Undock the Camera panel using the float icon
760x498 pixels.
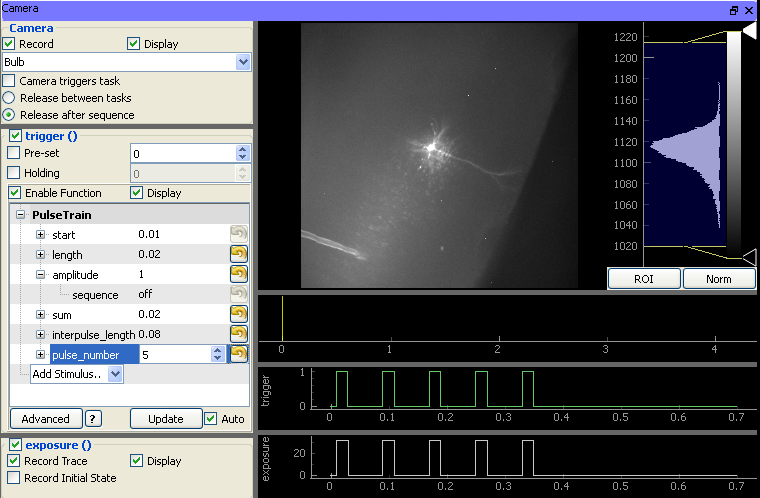pyautogui.click(x=734, y=10)
